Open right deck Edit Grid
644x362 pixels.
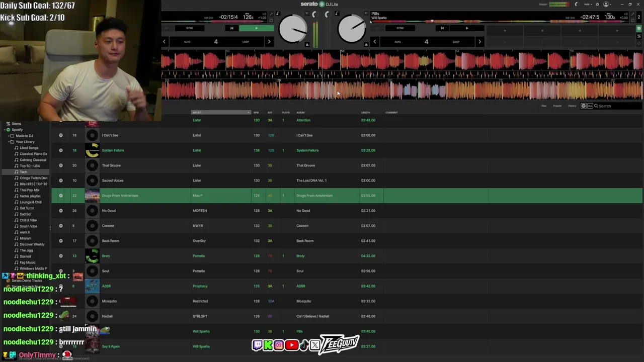point(570,18)
